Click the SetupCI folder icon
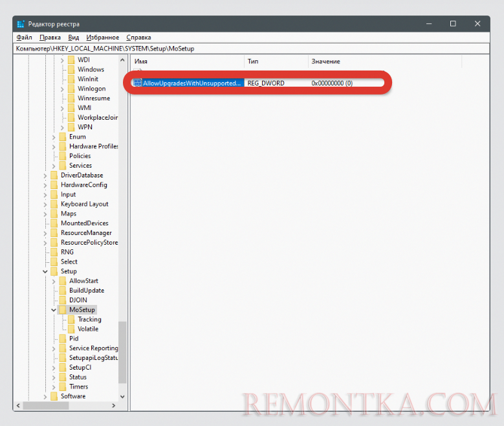Image resolution: width=504 pixels, height=426 pixels. point(63,368)
